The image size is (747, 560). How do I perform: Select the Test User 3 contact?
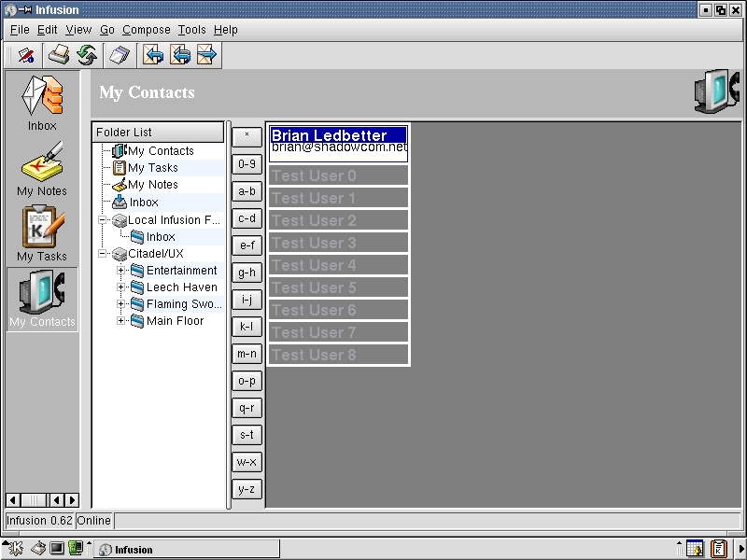coord(339,243)
